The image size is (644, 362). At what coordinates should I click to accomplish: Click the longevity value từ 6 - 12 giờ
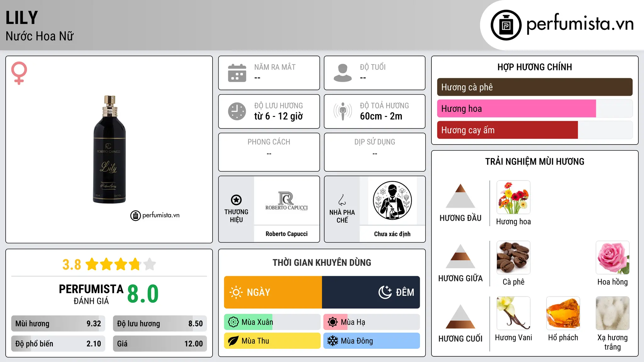pyautogui.click(x=279, y=116)
